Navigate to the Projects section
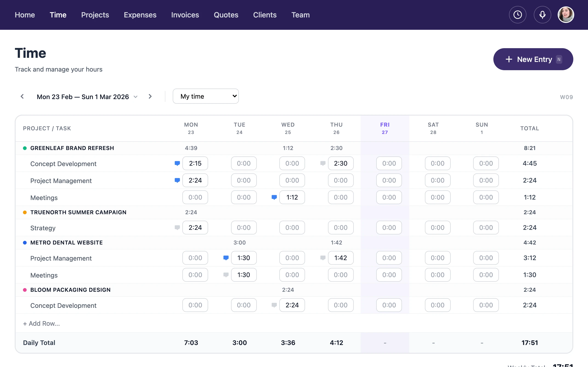The height and width of the screenshot is (367, 588). (95, 15)
